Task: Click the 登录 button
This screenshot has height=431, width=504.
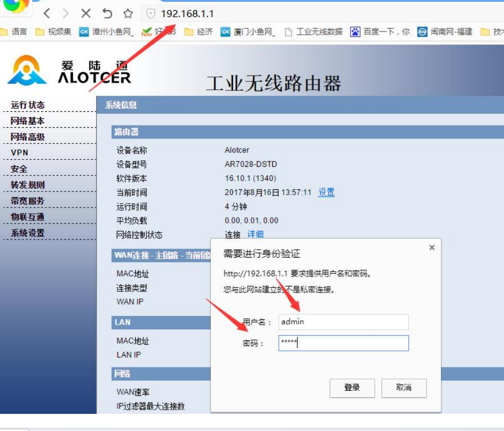Action: [x=352, y=388]
